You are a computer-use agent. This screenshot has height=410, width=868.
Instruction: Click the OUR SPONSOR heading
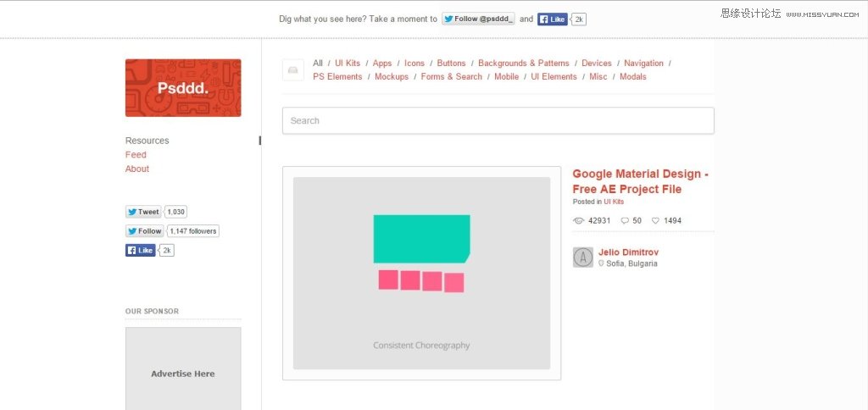pyautogui.click(x=153, y=312)
